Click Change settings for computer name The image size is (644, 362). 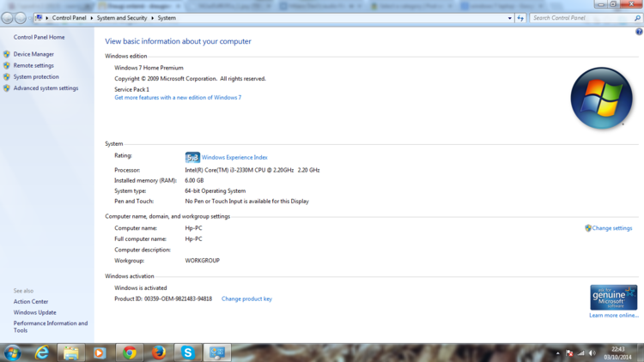pos(612,228)
